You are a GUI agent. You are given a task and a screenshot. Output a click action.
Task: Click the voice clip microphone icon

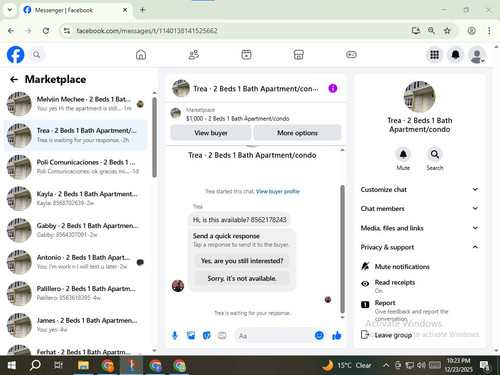175,336
